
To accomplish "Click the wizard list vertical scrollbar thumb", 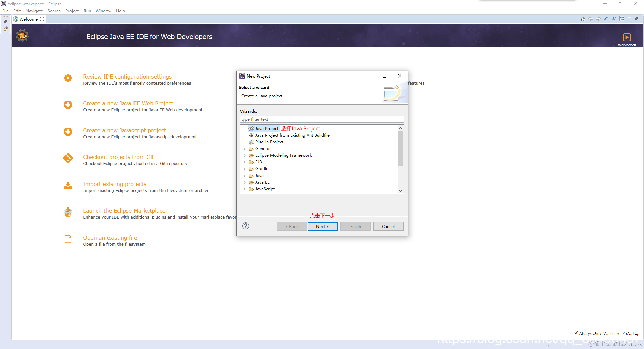I will coord(400,149).
